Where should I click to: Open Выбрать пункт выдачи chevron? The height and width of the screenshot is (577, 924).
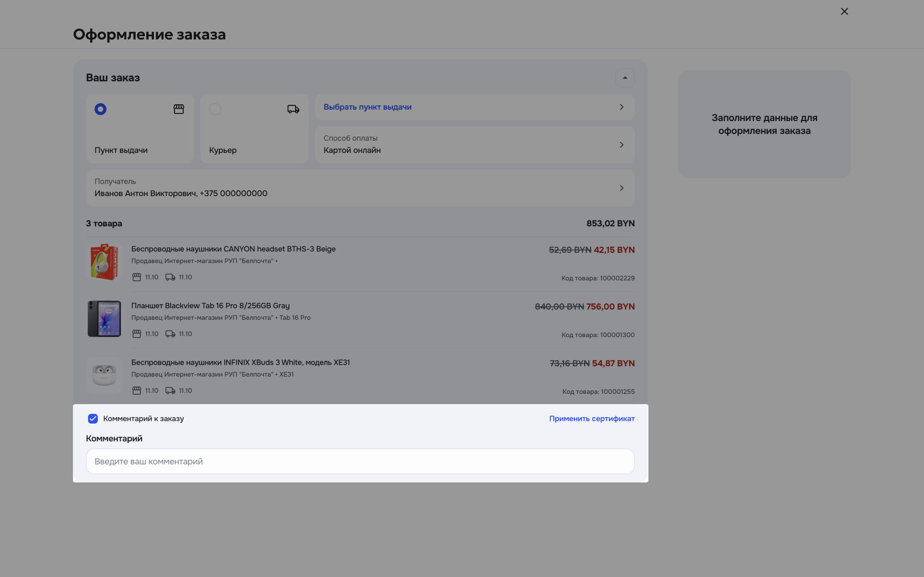(x=621, y=107)
